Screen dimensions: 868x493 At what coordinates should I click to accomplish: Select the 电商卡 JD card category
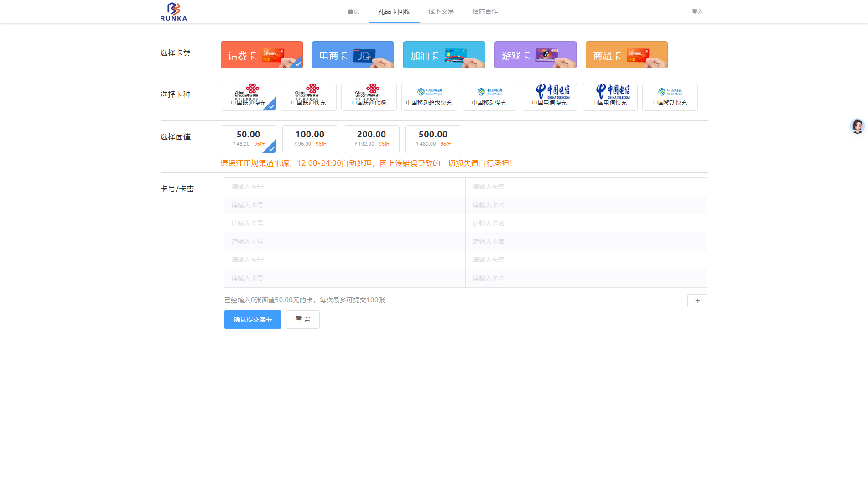[x=353, y=55]
